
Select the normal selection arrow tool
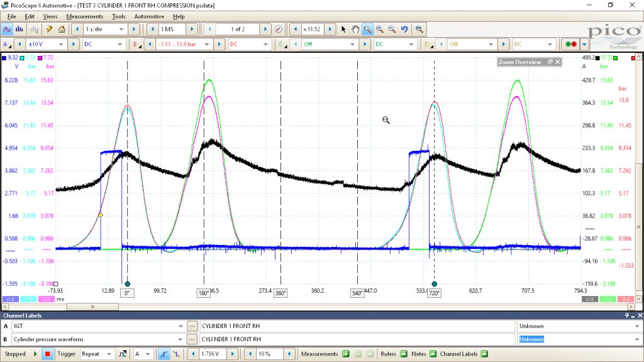click(x=343, y=29)
